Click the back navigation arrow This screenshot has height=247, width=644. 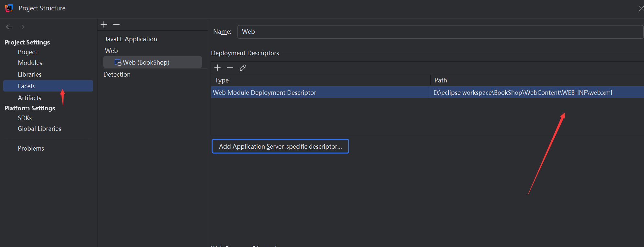coord(9,27)
